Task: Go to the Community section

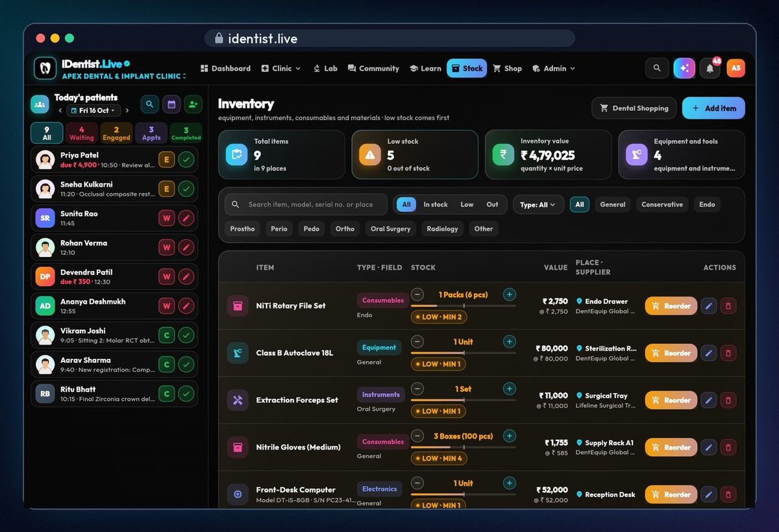Action: click(x=373, y=68)
